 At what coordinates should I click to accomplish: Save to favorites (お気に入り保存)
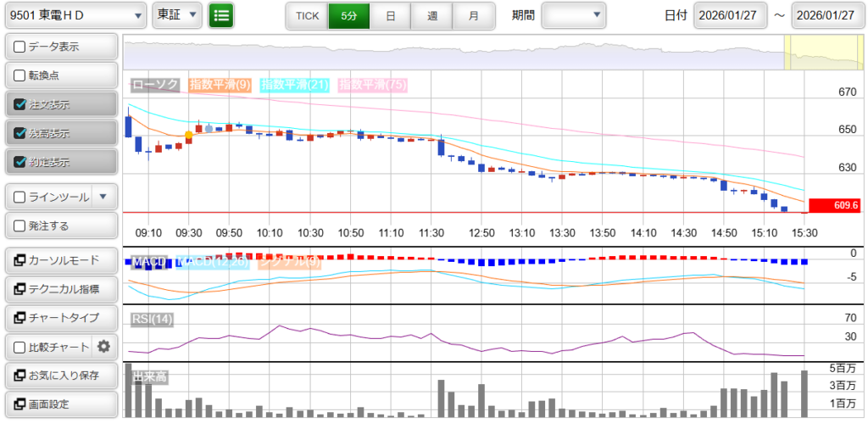61,375
